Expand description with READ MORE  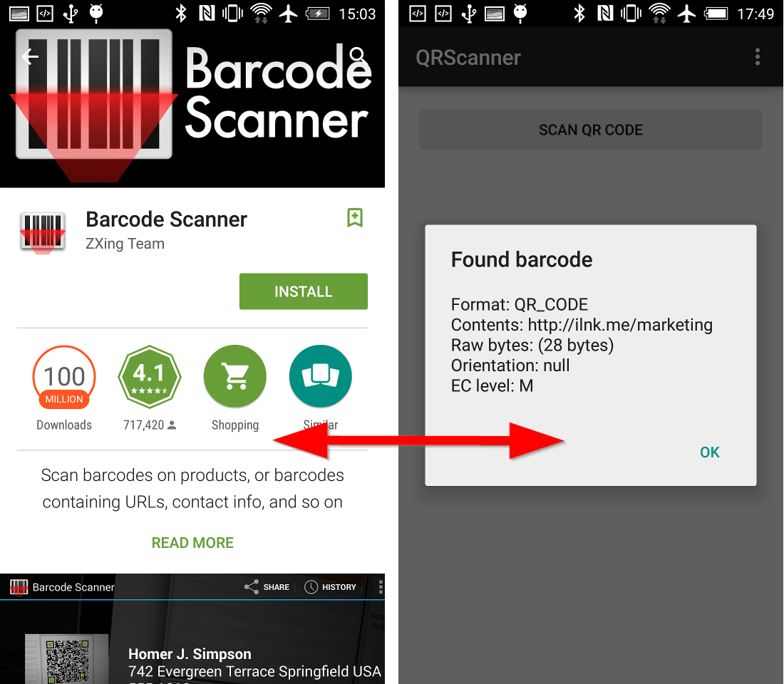pos(192,542)
